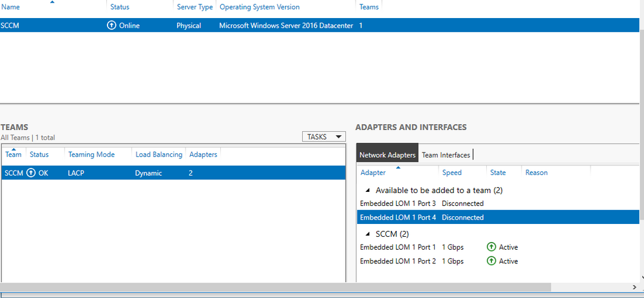The height and width of the screenshot is (298, 644).
Task: Click Disconnected status of Port 3
Action: pos(462,203)
